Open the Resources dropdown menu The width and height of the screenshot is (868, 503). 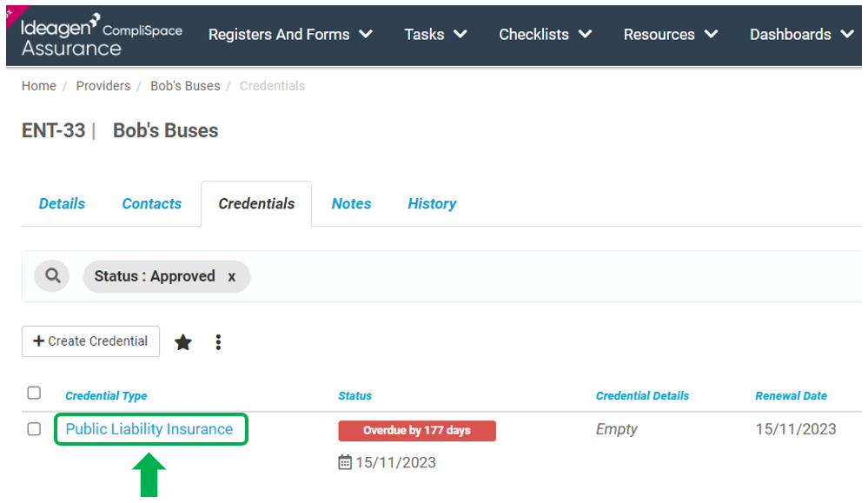point(671,34)
